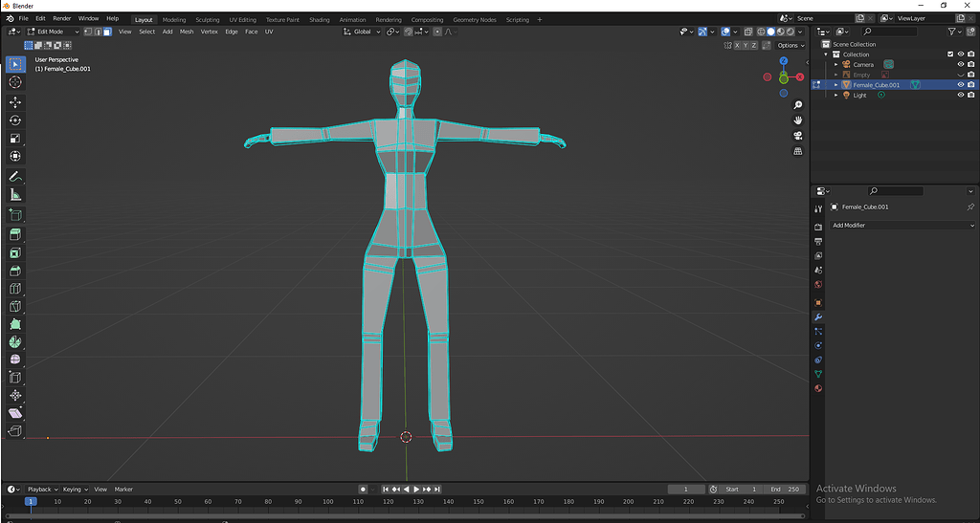Switch to the Modeling workspace tab
Viewport: 980px width, 523px height.
(174, 20)
